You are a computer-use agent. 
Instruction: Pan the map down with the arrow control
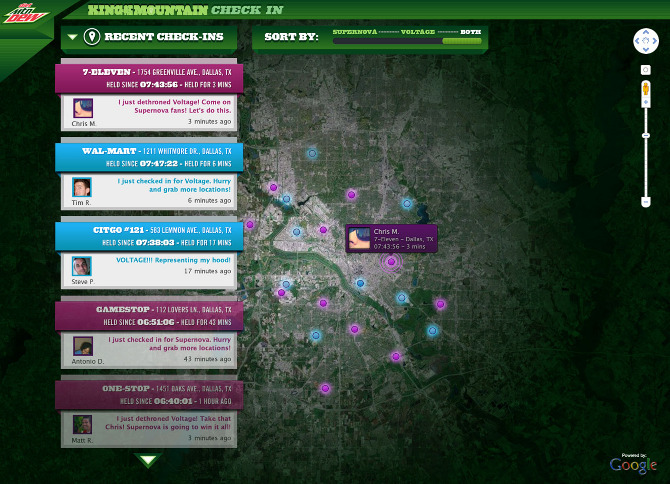(x=646, y=50)
